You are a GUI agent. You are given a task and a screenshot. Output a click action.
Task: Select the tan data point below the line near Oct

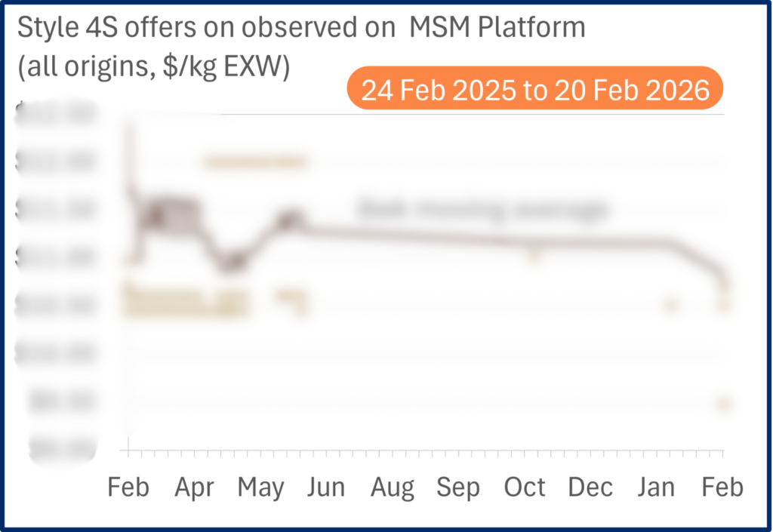[x=534, y=255]
